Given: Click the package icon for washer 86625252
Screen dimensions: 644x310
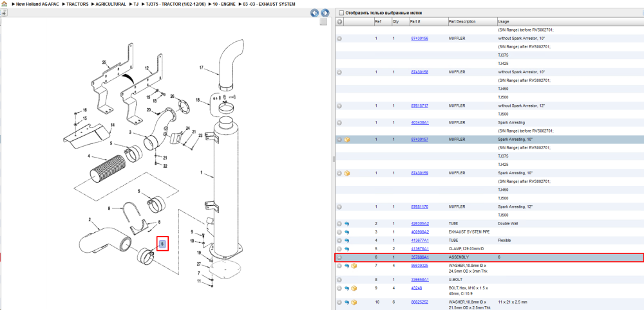Looking at the screenshot, I should (354, 302).
